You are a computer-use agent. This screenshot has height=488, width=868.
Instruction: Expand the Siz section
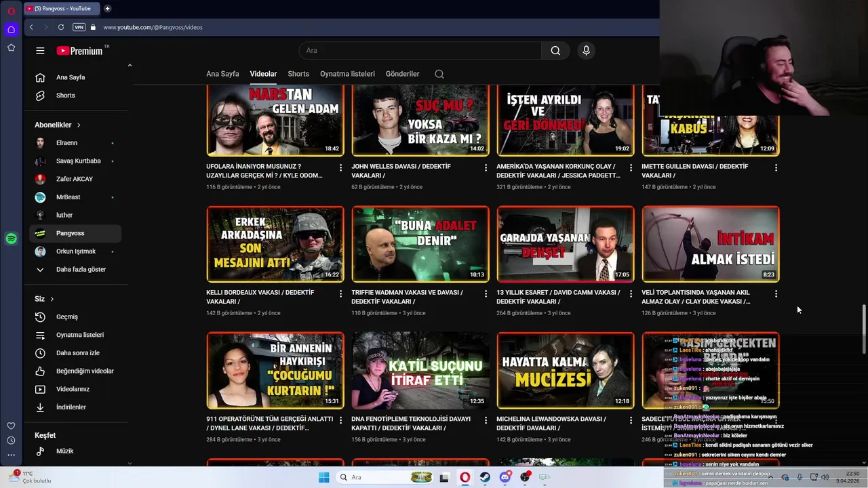[44, 299]
